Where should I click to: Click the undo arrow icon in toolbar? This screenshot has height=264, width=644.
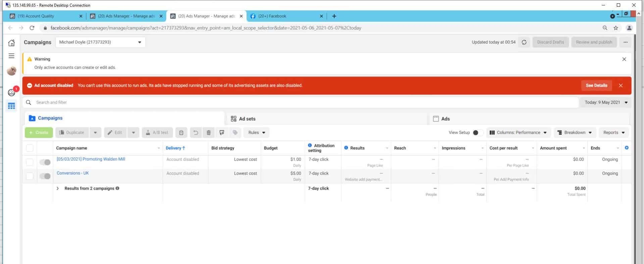point(196,133)
